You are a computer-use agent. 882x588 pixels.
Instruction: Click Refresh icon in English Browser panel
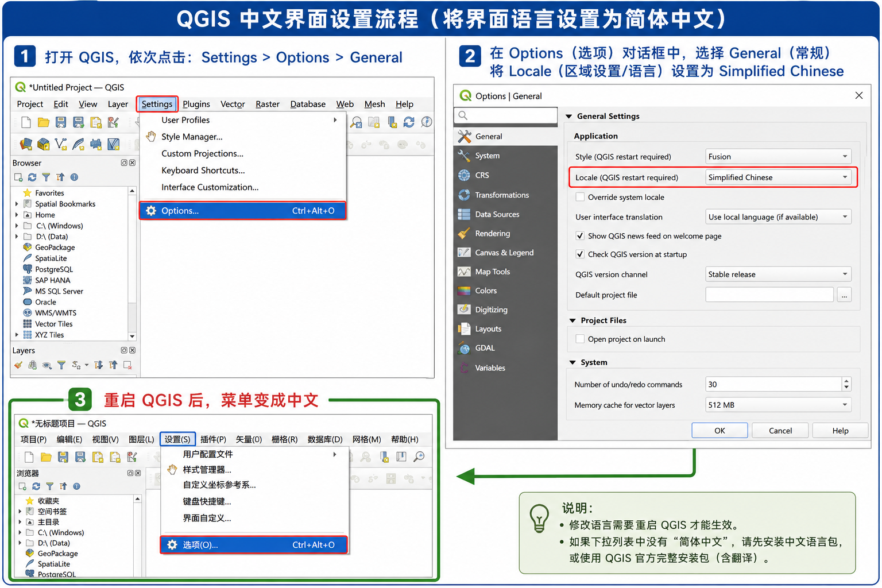[32, 177]
